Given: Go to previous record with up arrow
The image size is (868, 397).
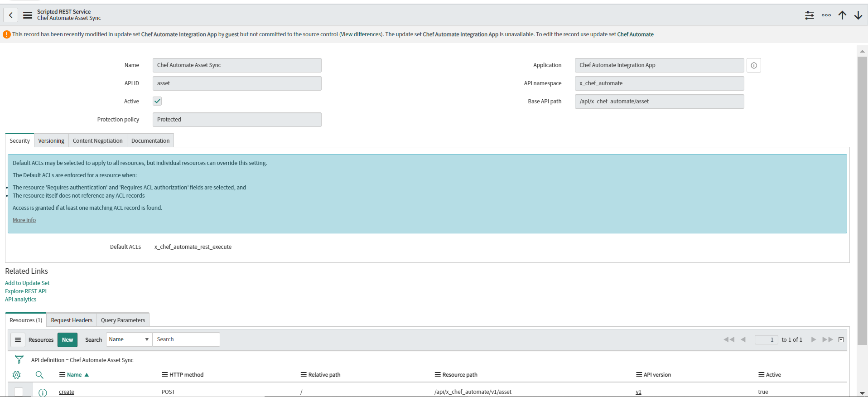Looking at the screenshot, I should pyautogui.click(x=842, y=15).
